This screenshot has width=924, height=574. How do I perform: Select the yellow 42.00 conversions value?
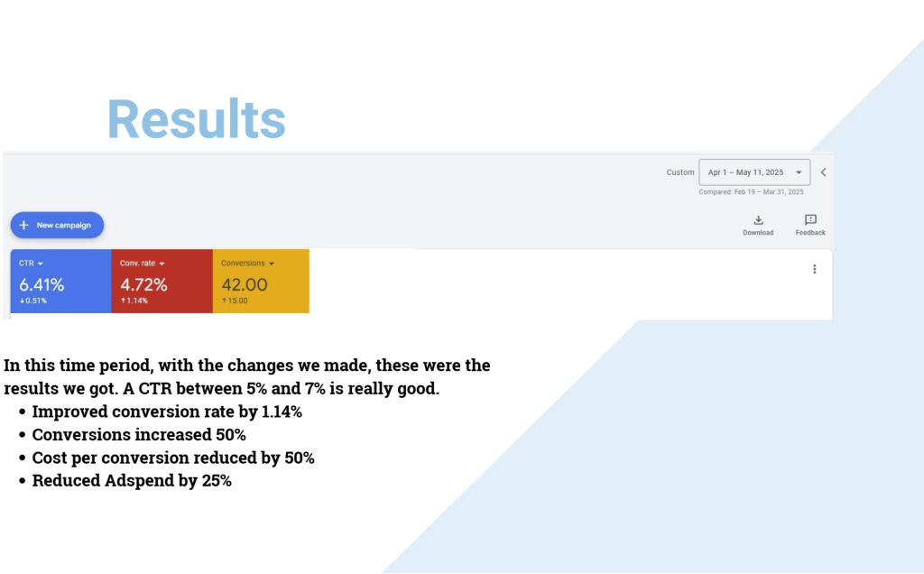click(x=245, y=284)
